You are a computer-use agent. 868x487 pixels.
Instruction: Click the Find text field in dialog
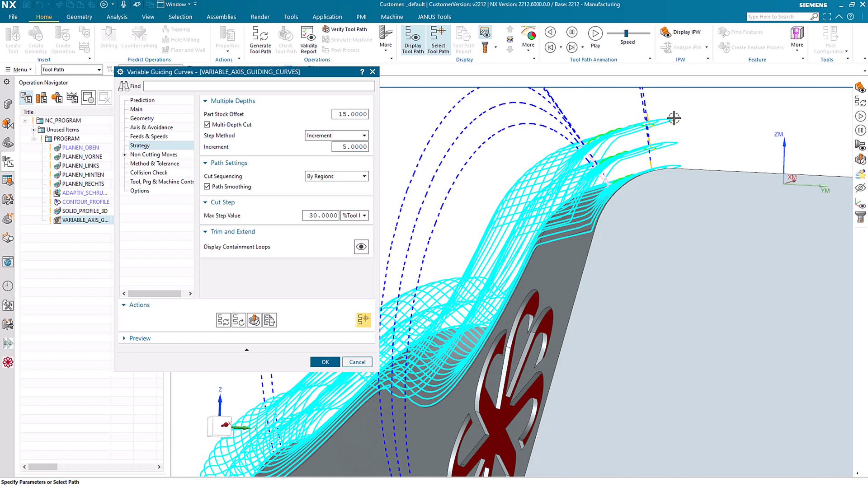pyautogui.click(x=259, y=86)
